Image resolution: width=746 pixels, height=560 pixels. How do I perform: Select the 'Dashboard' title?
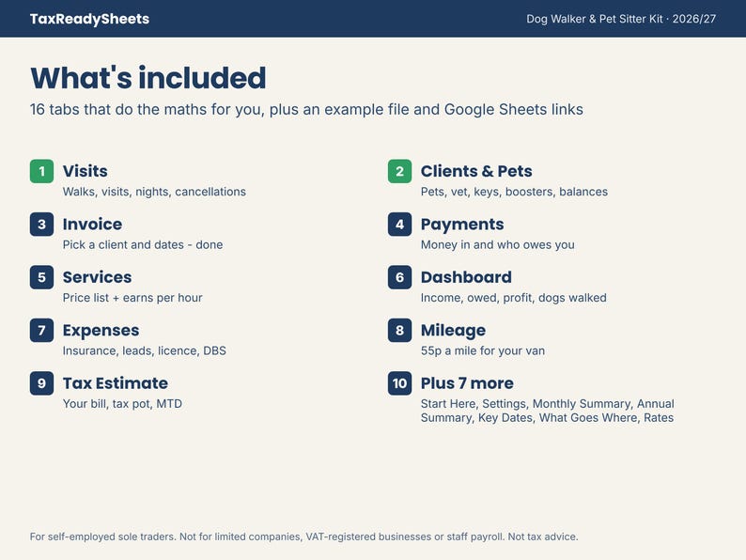tap(466, 277)
